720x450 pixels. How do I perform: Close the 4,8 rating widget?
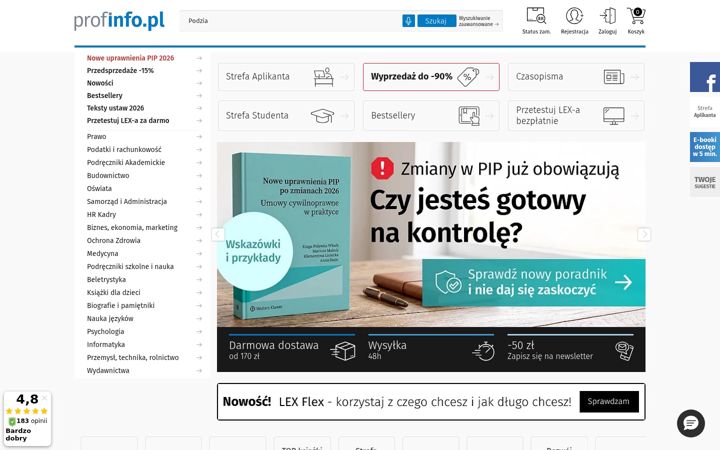click(45, 398)
